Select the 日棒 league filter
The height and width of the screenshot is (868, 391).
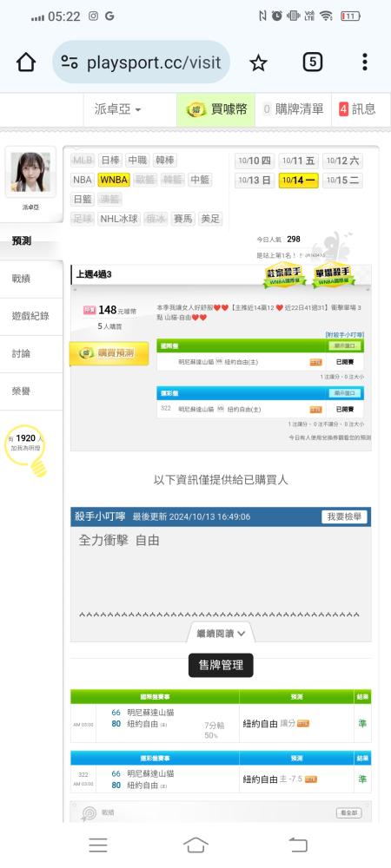tap(110, 161)
